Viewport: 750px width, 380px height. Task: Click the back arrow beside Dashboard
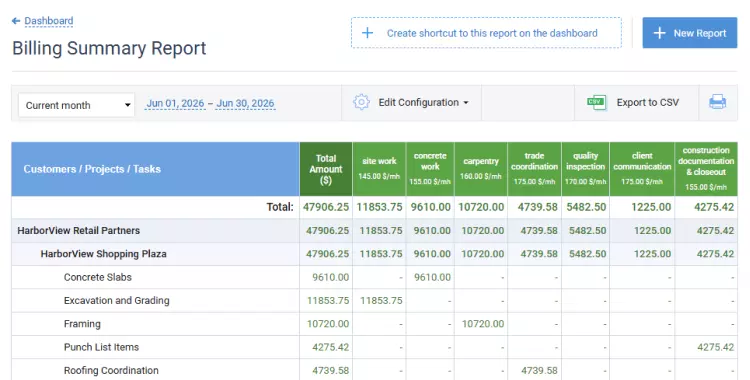pyautogui.click(x=16, y=21)
